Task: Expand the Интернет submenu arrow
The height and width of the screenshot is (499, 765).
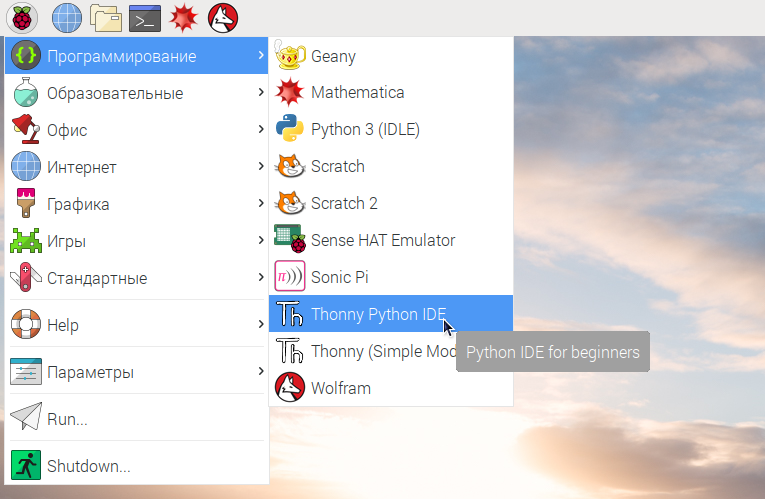Action: pos(261,166)
